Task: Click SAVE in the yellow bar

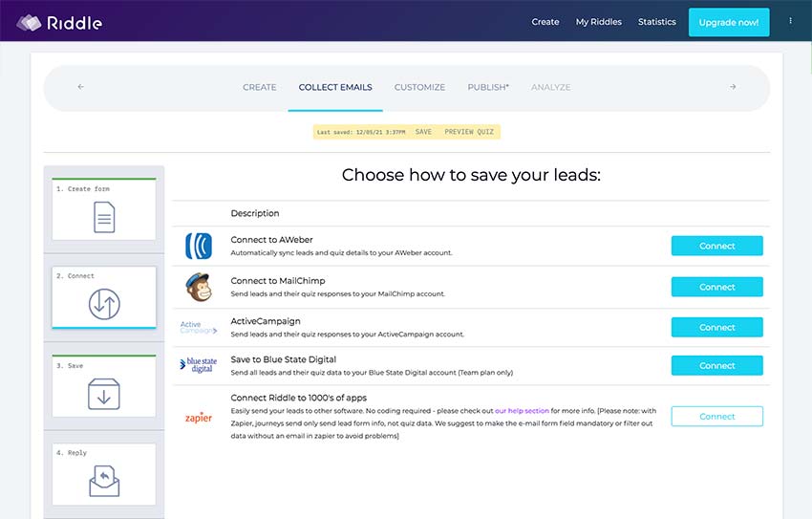Action: point(423,132)
